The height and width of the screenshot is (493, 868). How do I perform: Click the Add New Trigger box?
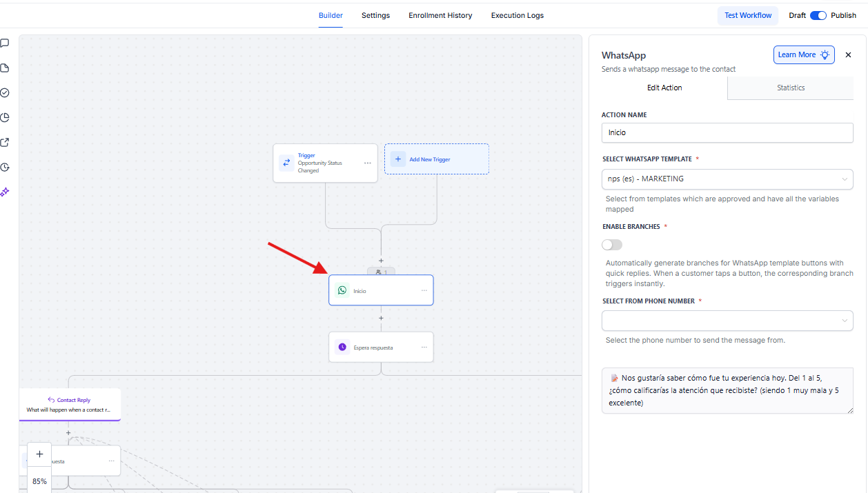pos(437,159)
